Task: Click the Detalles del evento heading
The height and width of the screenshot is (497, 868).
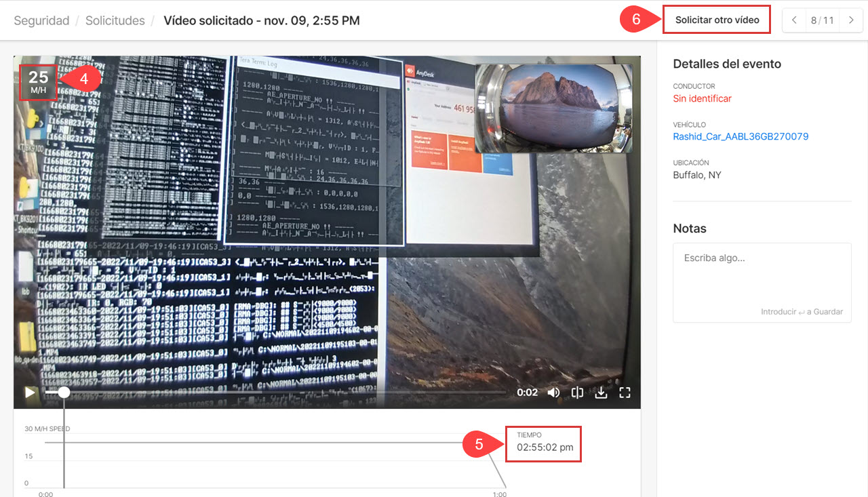Action: pos(727,64)
